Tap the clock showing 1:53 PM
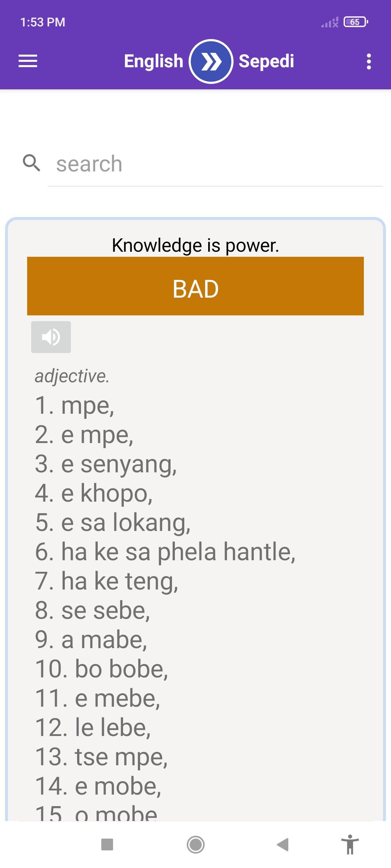 (x=42, y=22)
